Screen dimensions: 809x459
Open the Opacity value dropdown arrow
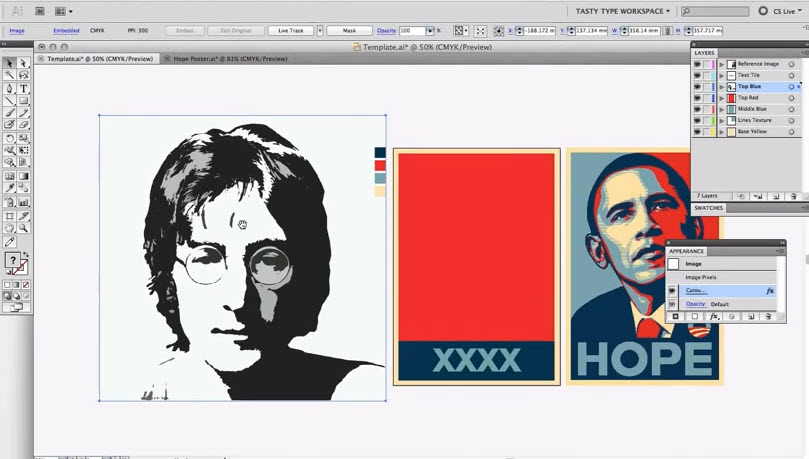click(x=430, y=31)
